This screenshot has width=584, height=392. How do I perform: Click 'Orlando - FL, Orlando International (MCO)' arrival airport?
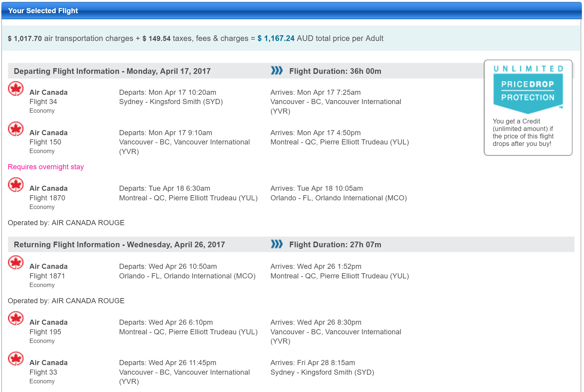point(339,198)
